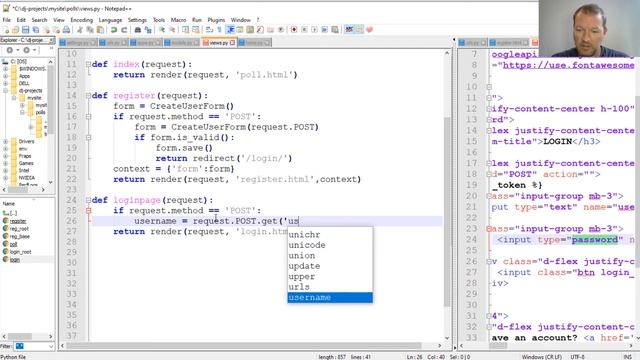640x360 pixels.
Task: Click the heart icon in toolbar
Action: coord(369,30)
